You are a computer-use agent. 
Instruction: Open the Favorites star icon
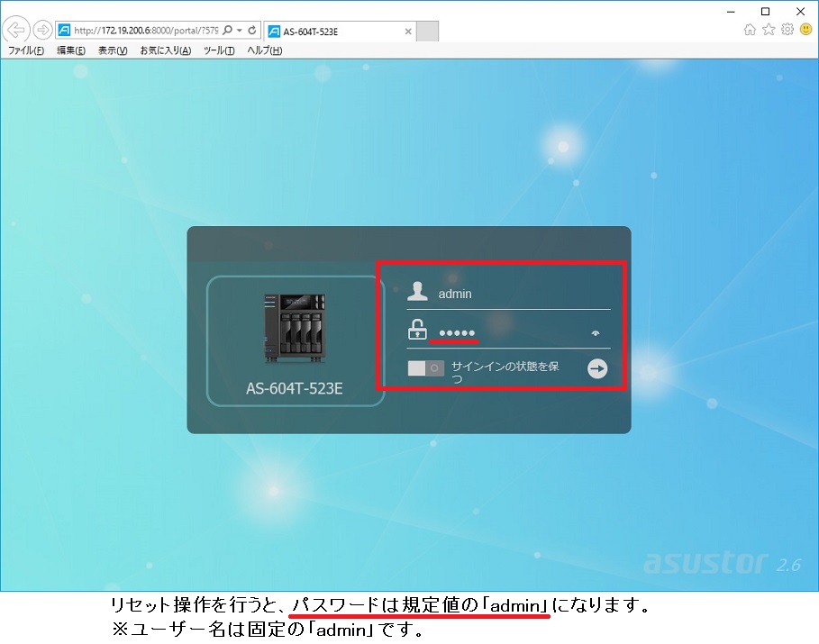click(x=769, y=30)
